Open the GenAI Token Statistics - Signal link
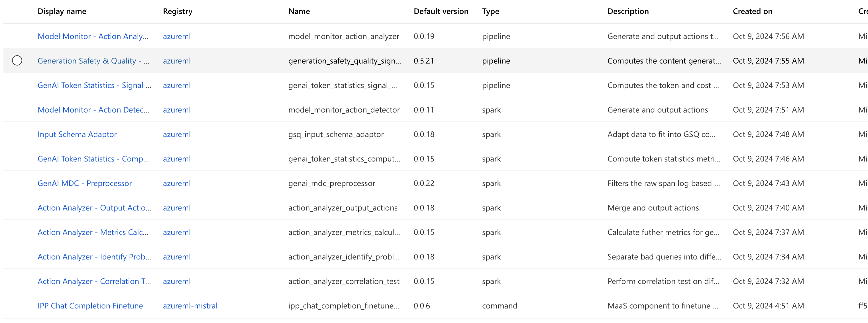Viewport: 868px width, 323px height. 94,85
